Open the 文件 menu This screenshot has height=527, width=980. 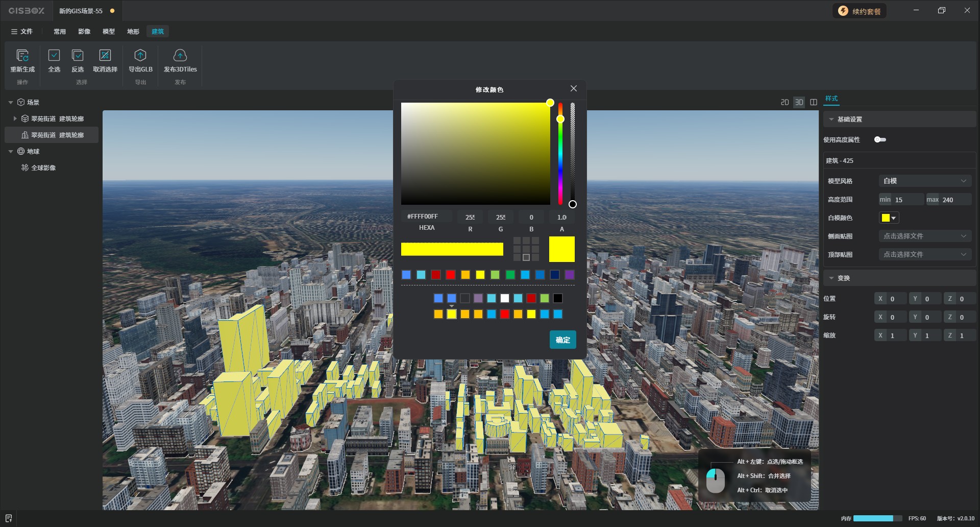coord(22,32)
